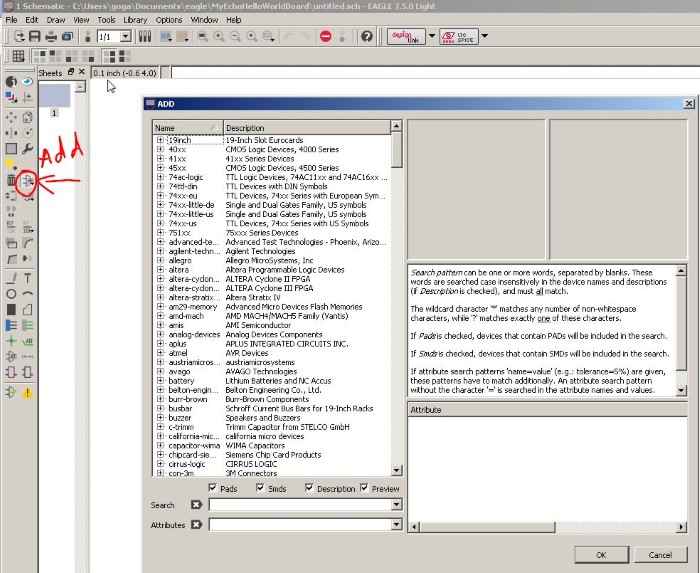Select the Junction tool

[11, 341]
